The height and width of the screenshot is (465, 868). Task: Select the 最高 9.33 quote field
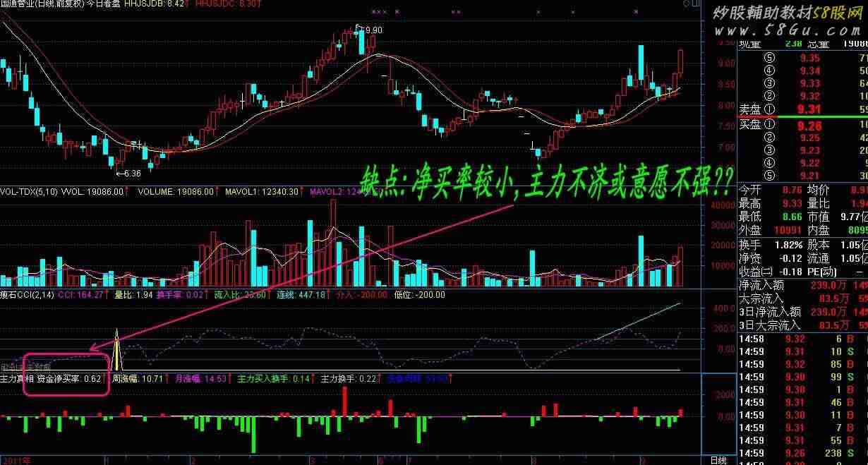(x=770, y=204)
